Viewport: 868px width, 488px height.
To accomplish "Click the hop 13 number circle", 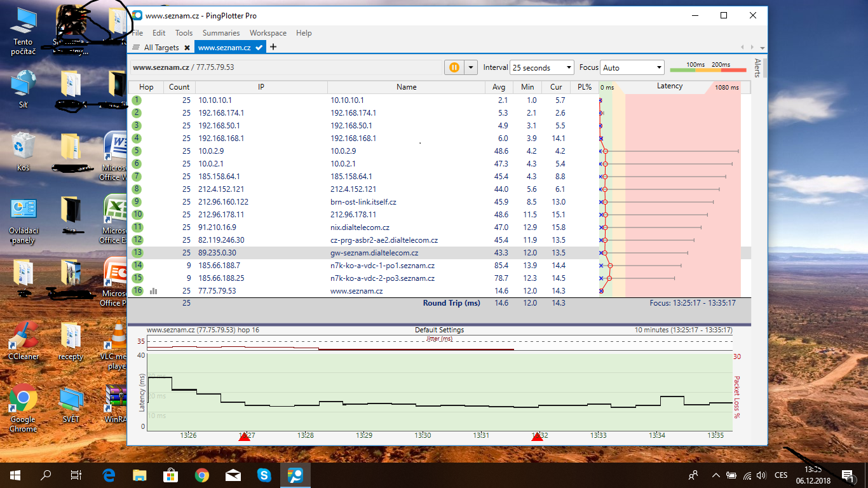I will pyautogui.click(x=137, y=252).
